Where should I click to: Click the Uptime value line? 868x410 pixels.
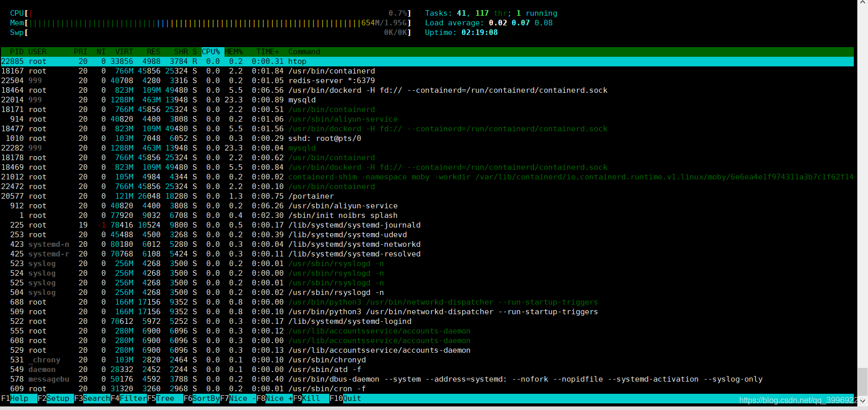click(x=461, y=32)
